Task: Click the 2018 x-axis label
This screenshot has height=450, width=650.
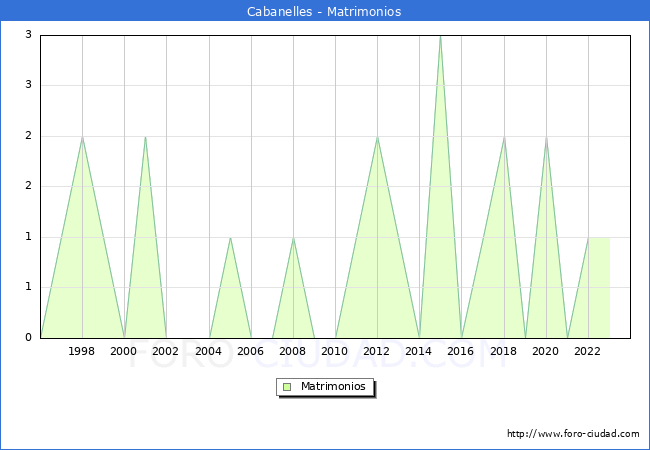Action: coord(503,351)
